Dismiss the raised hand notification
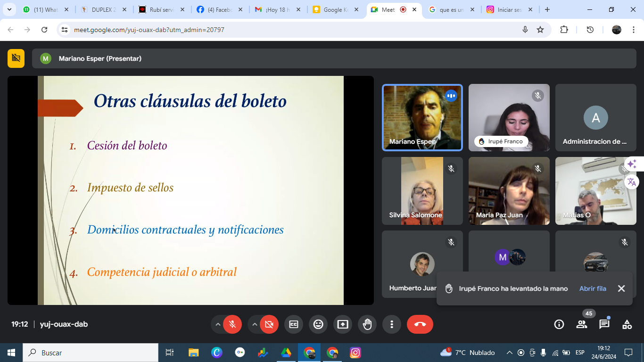This screenshot has height=362, width=644. [621, 288]
